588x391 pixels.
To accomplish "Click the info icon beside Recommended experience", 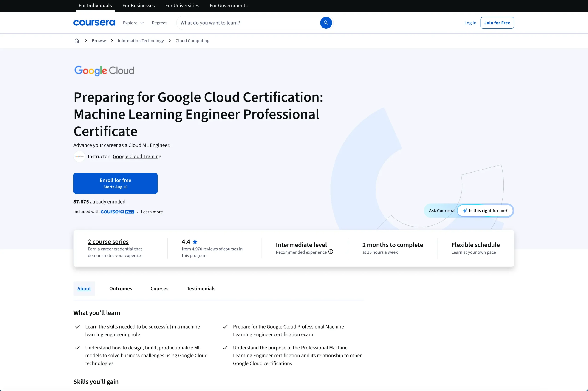I will point(331,252).
